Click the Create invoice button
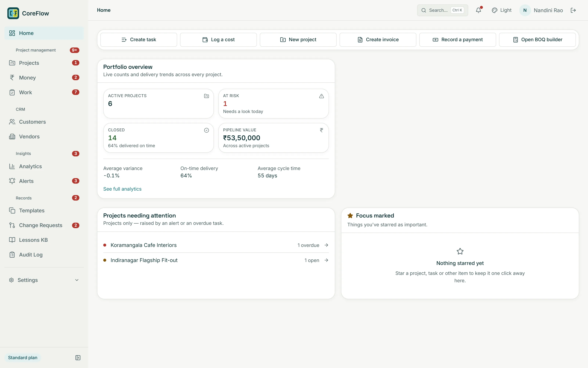Viewport: 588px width, 368px height. pos(378,40)
